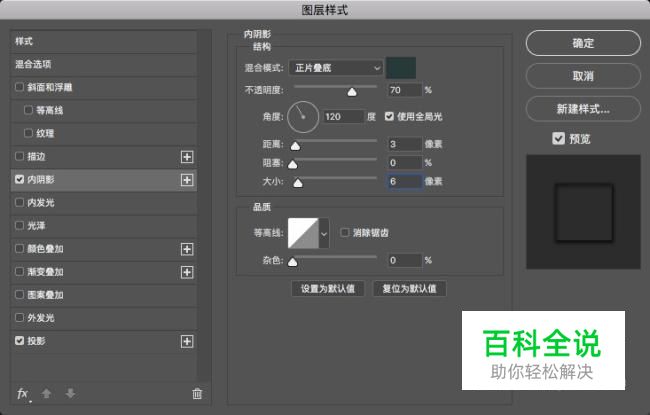Enable the 等高线 sub-option checkbox
The width and height of the screenshot is (650, 415).
click(x=28, y=110)
